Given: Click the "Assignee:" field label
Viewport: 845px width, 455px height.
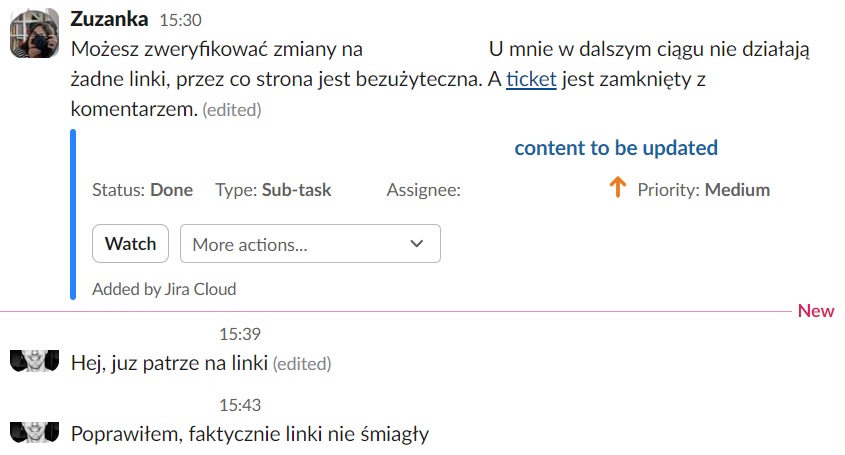Looking at the screenshot, I should click(423, 190).
